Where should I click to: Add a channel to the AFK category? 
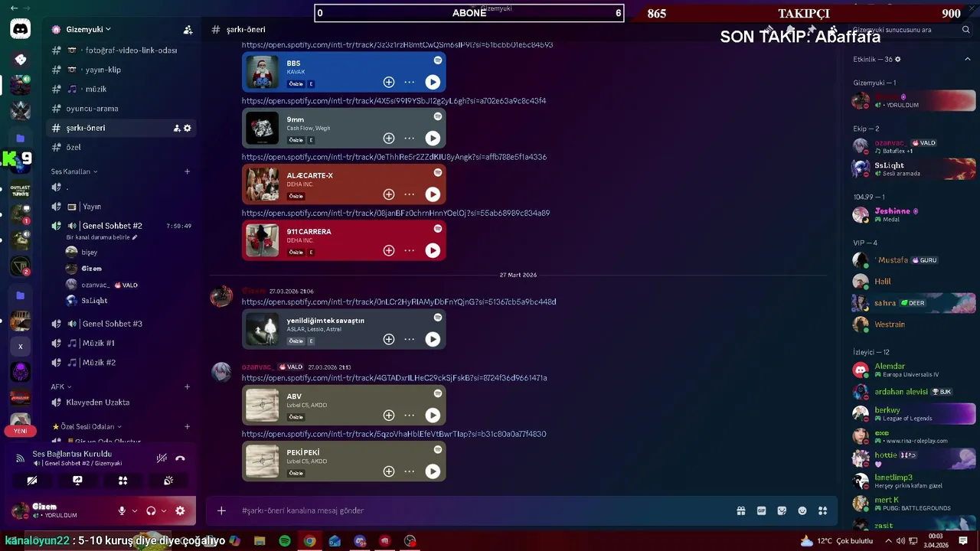tap(187, 386)
